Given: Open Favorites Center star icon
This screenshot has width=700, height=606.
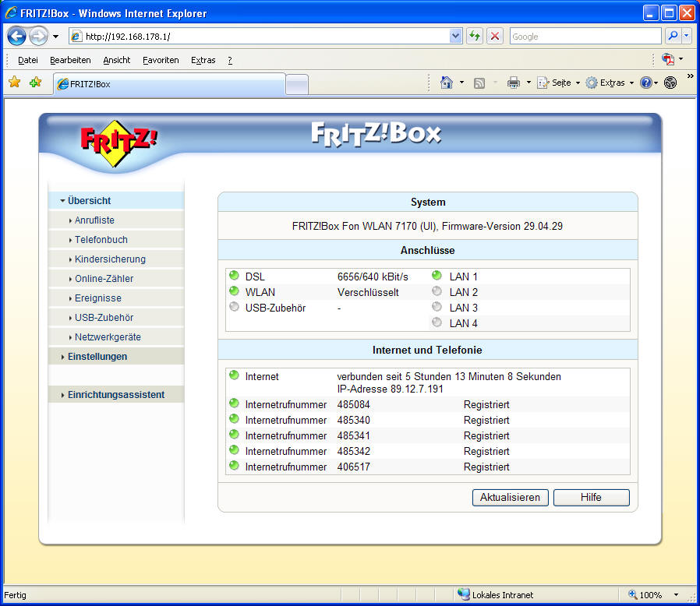Looking at the screenshot, I should click(x=15, y=82).
